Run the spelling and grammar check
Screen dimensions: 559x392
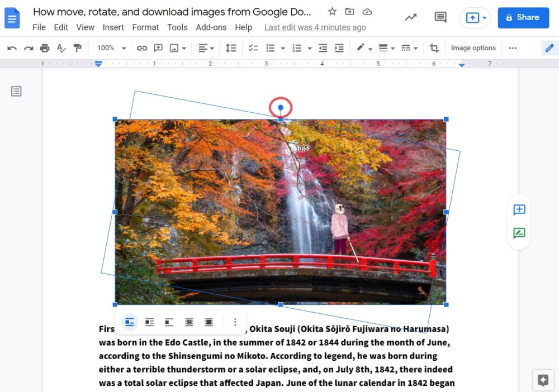click(61, 47)
